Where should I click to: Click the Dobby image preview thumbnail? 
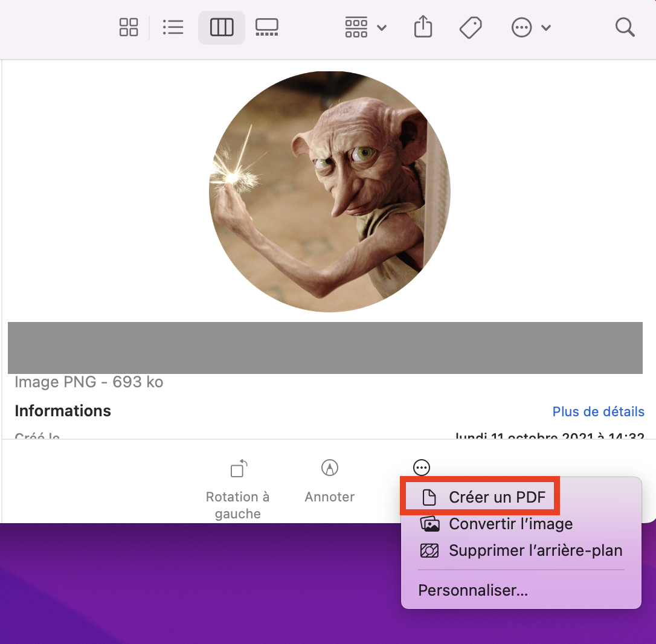point(330,192)
